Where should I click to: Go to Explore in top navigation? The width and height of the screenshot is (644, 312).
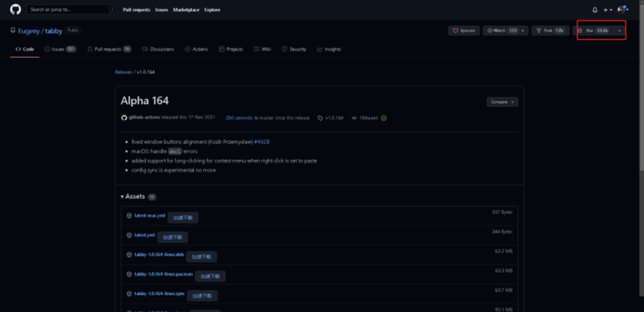212,10
